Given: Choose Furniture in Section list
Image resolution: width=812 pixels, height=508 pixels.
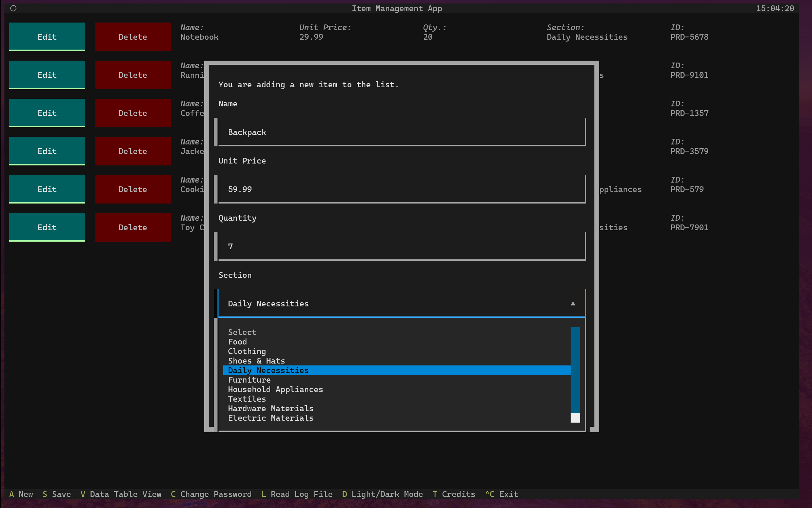Looking at the screenshot, I should pyautogui.click(x=396, y=380).
